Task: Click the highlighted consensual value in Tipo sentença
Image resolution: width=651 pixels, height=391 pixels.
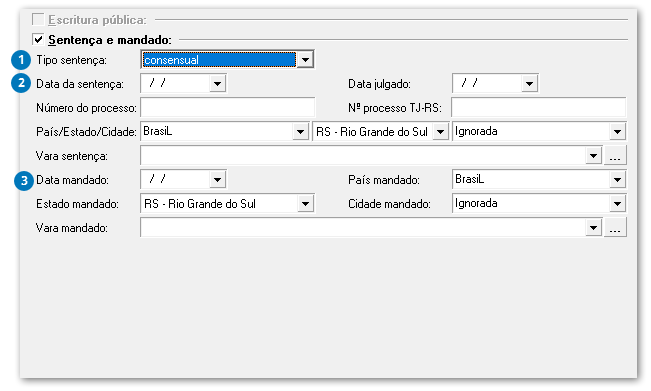Action: [x=219, y=60]
